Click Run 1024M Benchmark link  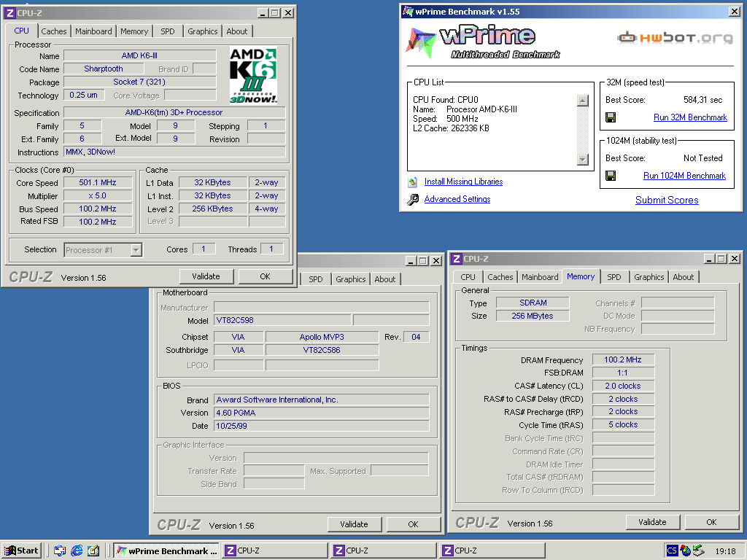tap(684, 176)
